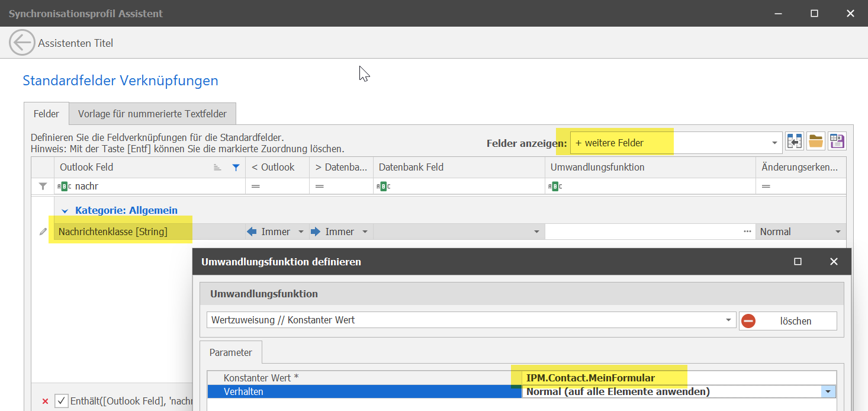Toggle the Enthält filter checkbox

(61, 401)
